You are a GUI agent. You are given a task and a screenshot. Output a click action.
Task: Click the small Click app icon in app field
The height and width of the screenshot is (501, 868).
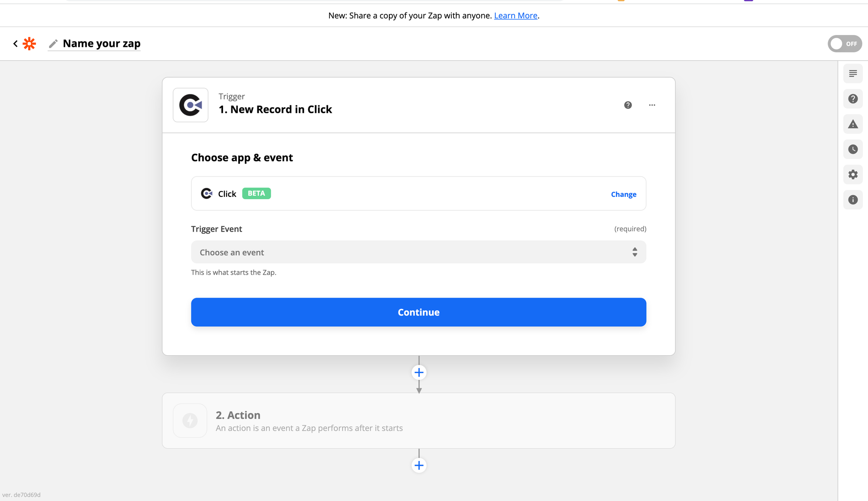click(207, 193)
